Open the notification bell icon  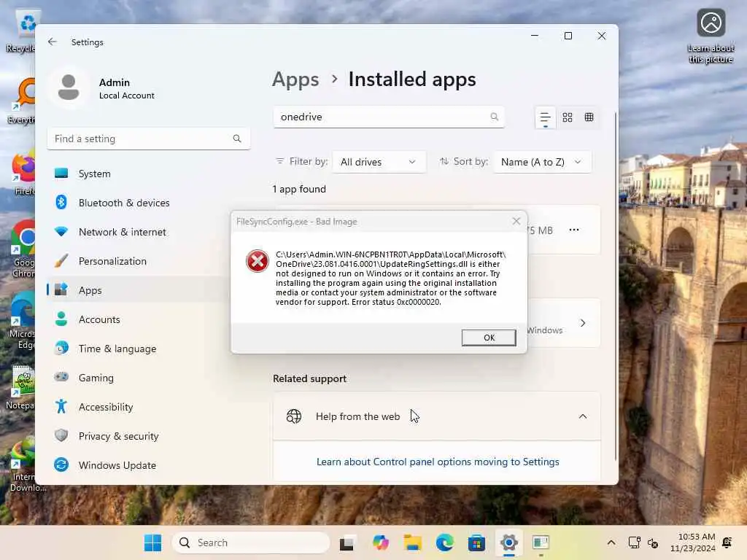tap(727, 542)
